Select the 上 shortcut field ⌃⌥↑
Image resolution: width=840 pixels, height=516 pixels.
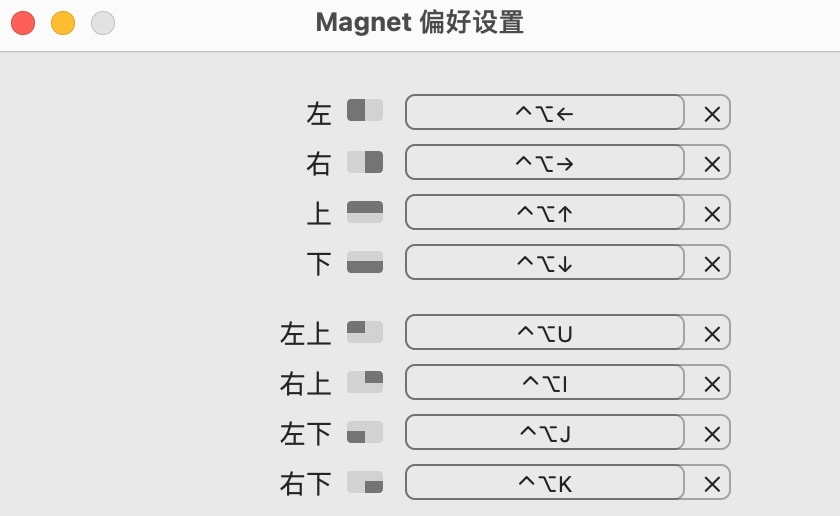coord(545,212)
